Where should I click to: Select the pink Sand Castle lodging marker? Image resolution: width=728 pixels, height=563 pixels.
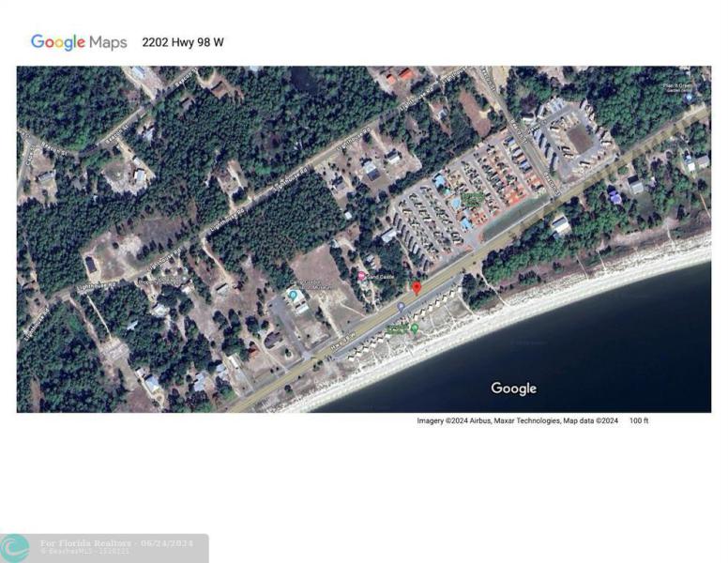coord(361,276)
